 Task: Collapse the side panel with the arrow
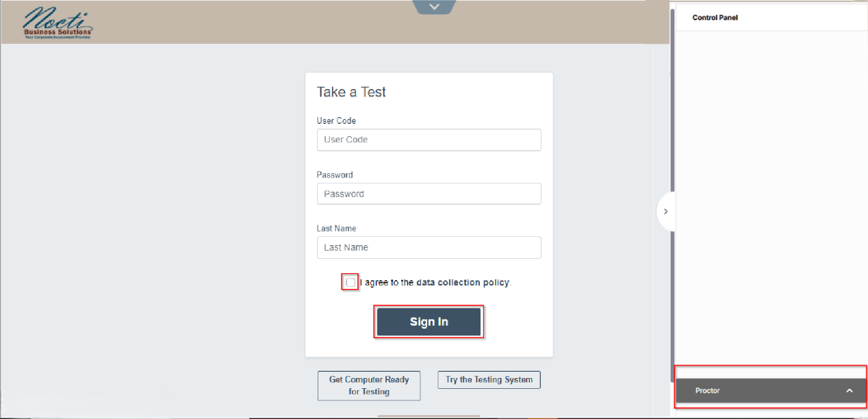[665, 212]
